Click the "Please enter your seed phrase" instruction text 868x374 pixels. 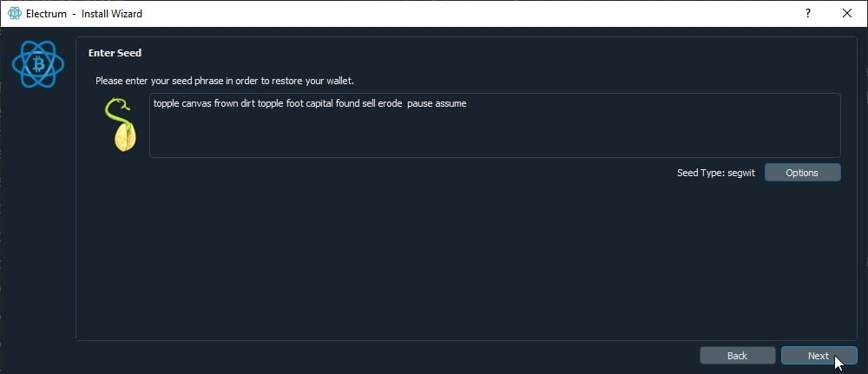pos(224,81)
